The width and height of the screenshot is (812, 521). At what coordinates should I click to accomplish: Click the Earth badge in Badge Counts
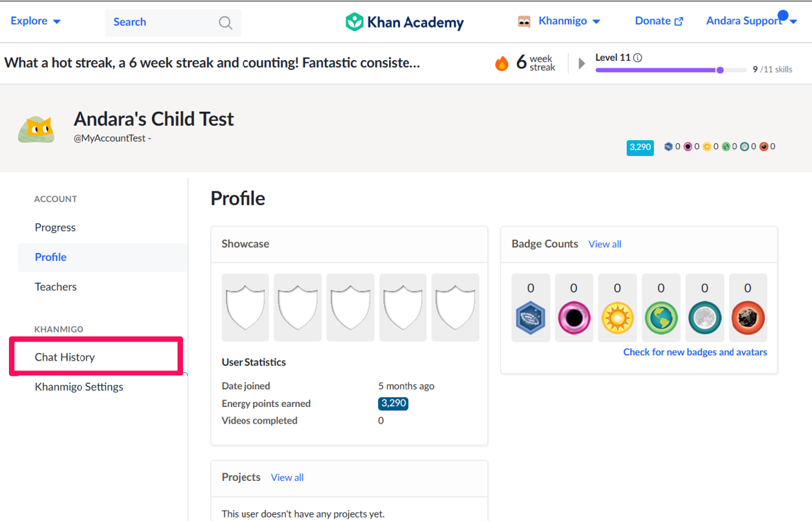[x=661, y=317]
